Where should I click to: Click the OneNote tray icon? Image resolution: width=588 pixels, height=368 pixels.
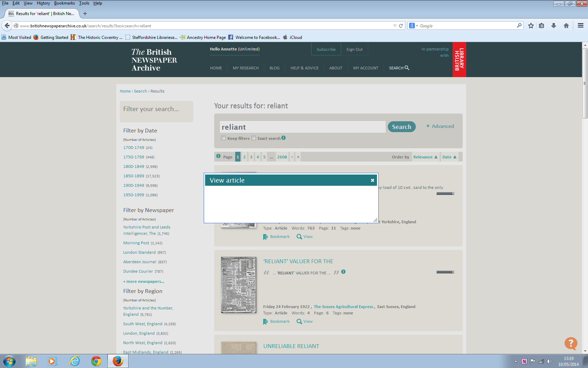click(x=524, y=361)
